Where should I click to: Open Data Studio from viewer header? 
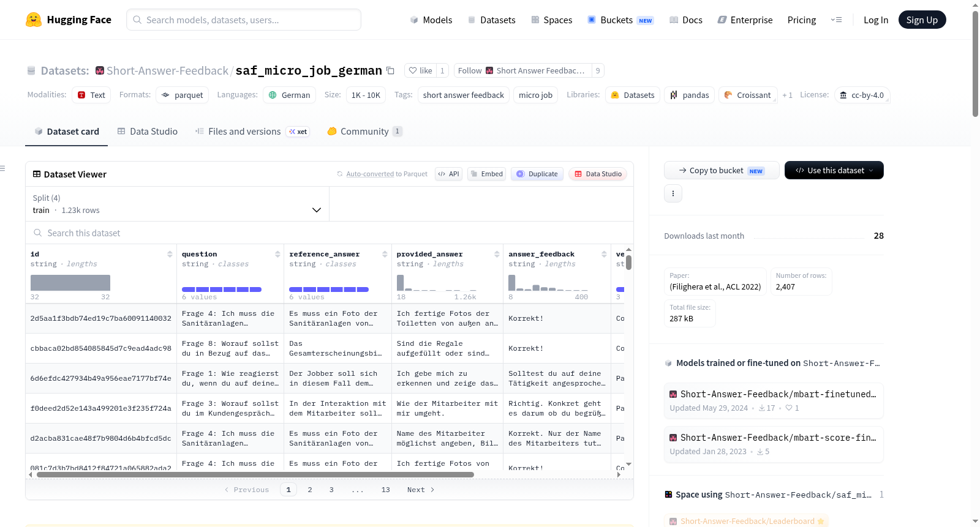pos(598,174)
